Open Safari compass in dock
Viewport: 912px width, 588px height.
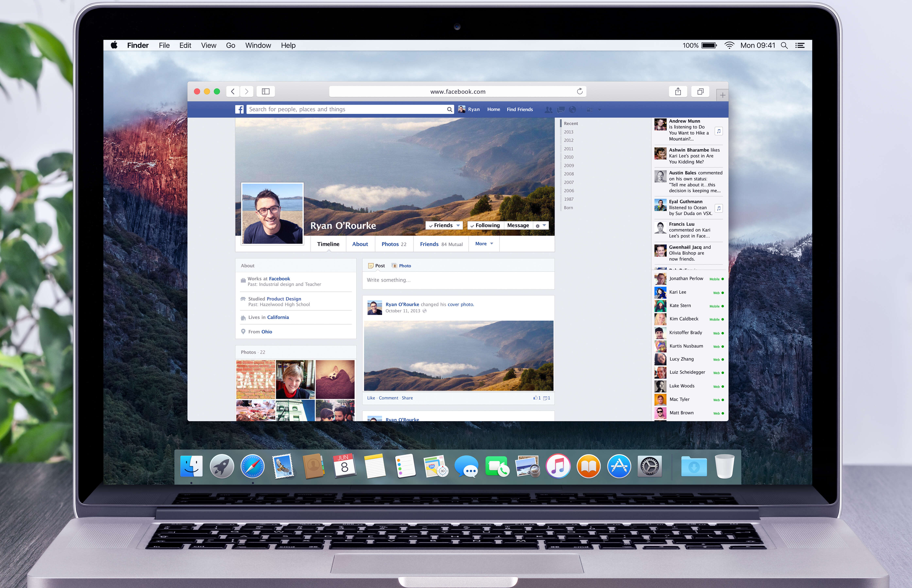click(x=252, y=466)
